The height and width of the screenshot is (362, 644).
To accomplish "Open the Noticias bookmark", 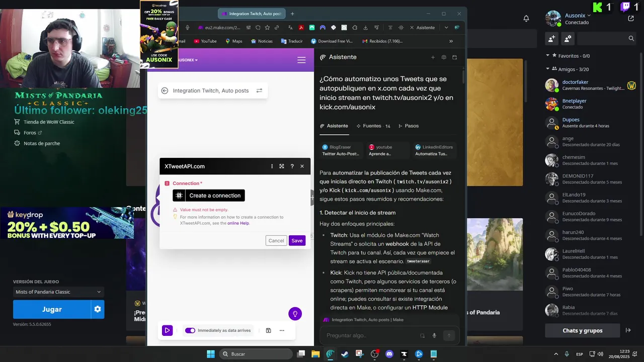I will click(x=262, y=41).
